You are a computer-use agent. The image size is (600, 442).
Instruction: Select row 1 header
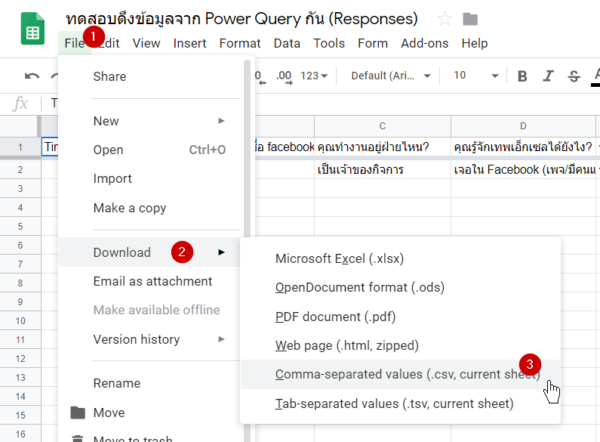click(x=20, y=147)
